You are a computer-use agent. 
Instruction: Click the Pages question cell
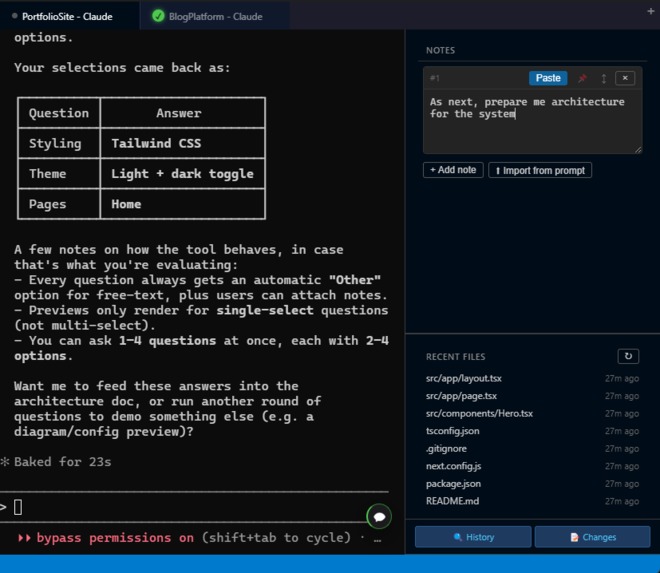59,204
